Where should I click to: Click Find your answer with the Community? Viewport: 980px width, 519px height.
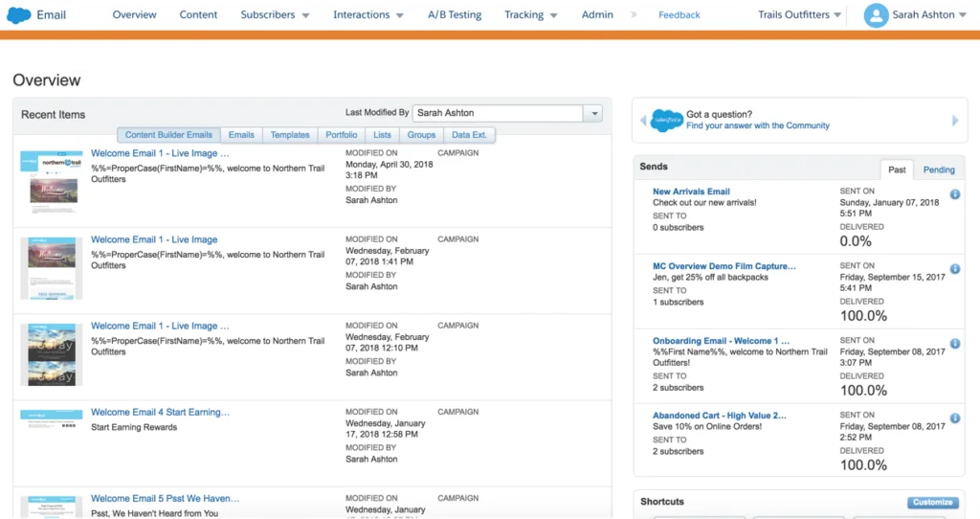pos(758,125)
